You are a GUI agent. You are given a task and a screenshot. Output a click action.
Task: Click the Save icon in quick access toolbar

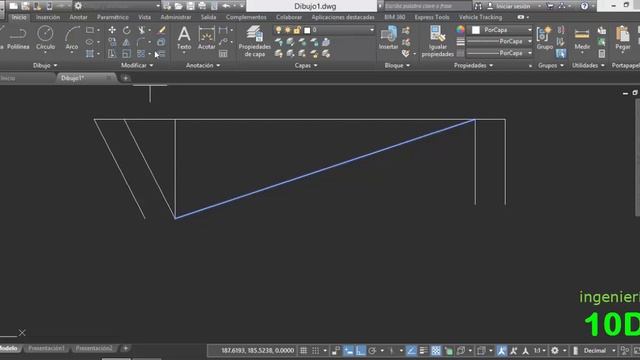coord(191,6)
